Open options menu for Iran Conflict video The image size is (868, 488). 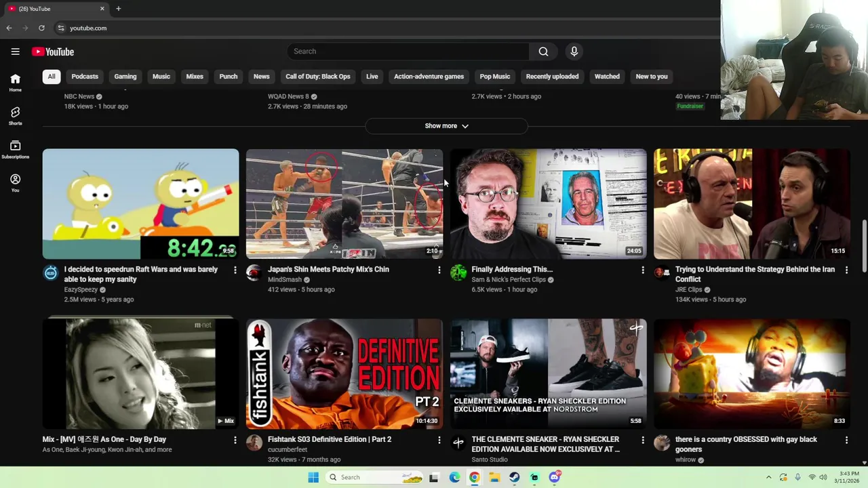pyautogui.click(x=846, y=270)
